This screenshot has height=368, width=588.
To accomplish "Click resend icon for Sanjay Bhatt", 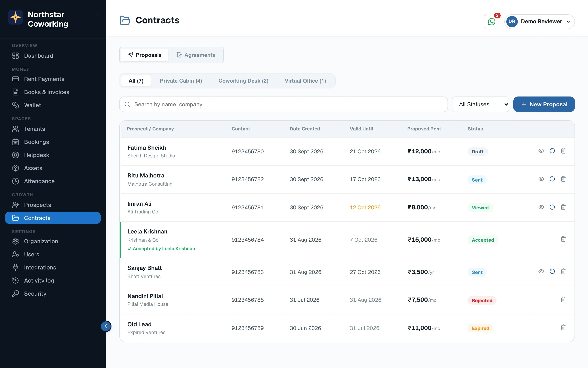I will [552, 272].
